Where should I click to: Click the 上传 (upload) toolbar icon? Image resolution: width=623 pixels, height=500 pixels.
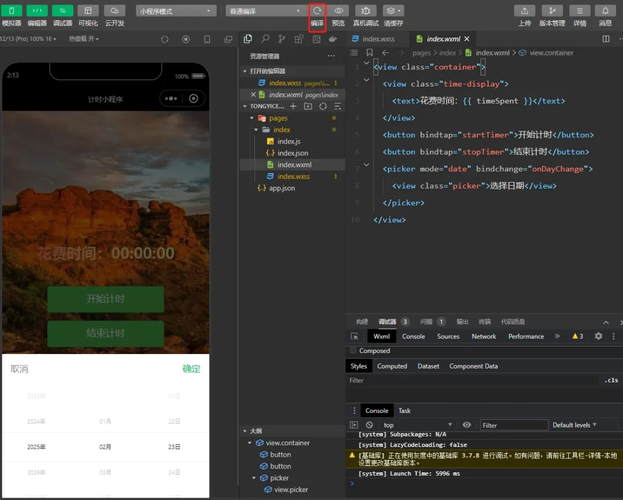click(x=525, y=10)
